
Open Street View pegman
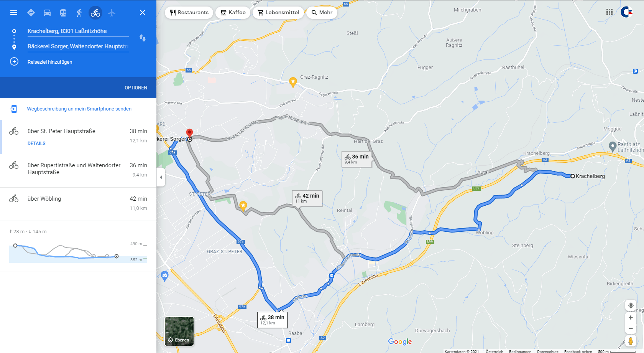coord(631,341)
